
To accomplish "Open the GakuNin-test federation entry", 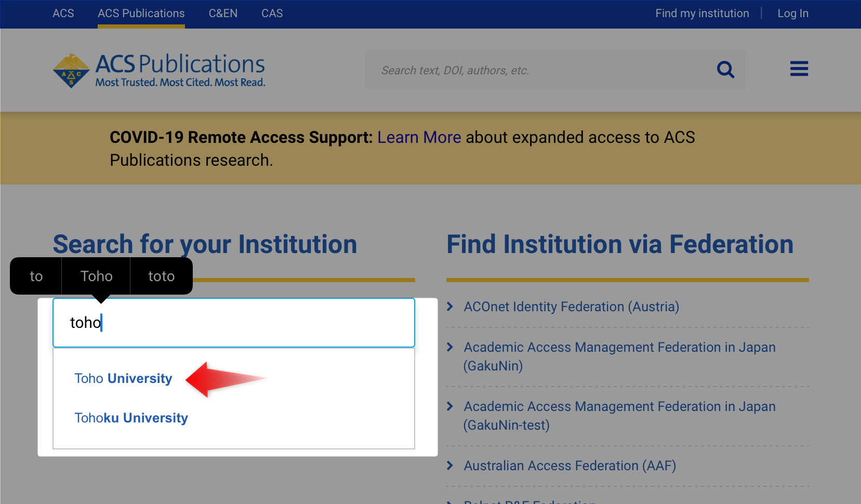I will coord(619,416).
